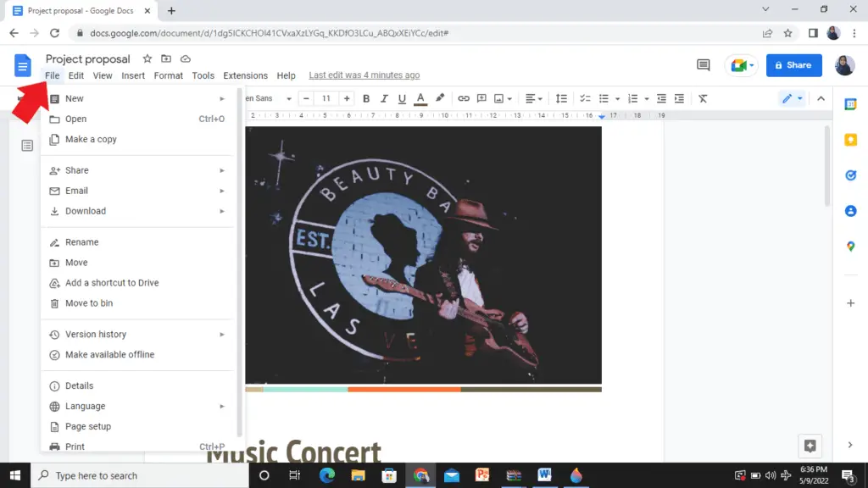Open Google Maps in side panel
The width and height of the screenshot is (868, 488).
click(x=851, y=247)
